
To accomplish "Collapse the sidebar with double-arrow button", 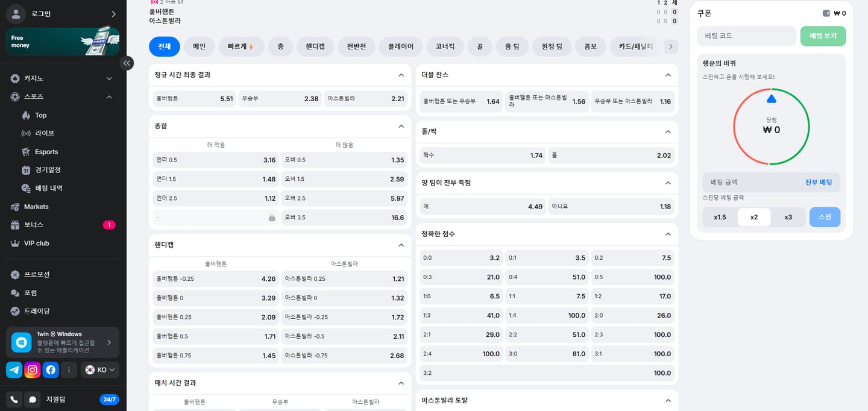I will pyautogui.click(x=127, y=63).
